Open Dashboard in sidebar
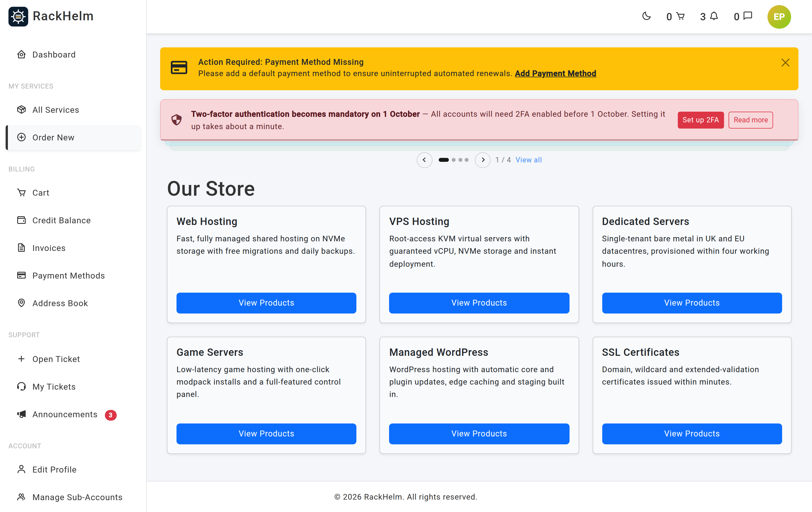This screenshot has height=512, width=812. tap(74, 55)
